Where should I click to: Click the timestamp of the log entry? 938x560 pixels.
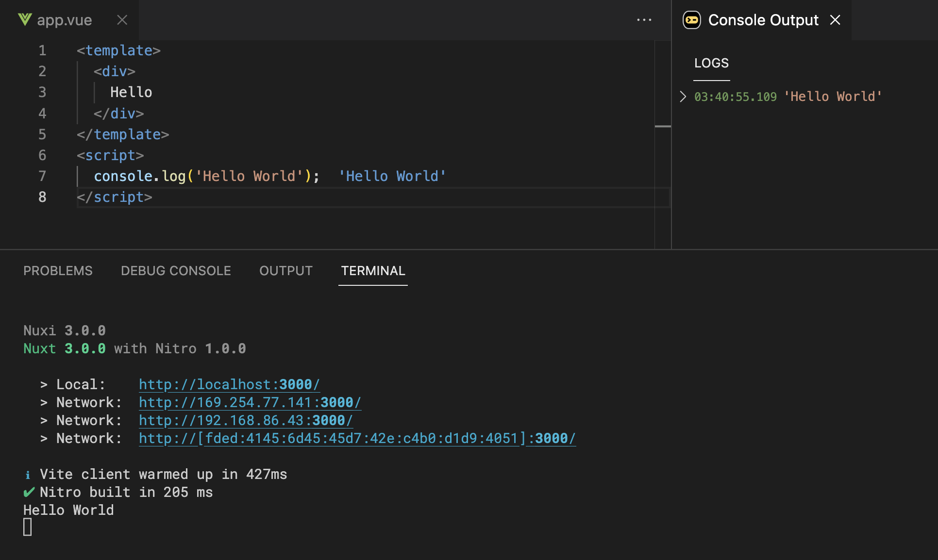[x=735, y=97]
